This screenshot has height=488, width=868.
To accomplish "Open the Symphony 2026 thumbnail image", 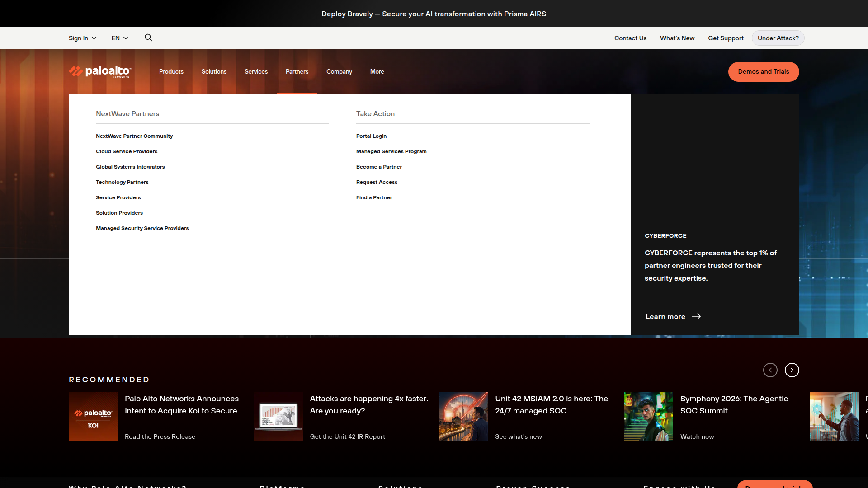I will coord(649,417).
